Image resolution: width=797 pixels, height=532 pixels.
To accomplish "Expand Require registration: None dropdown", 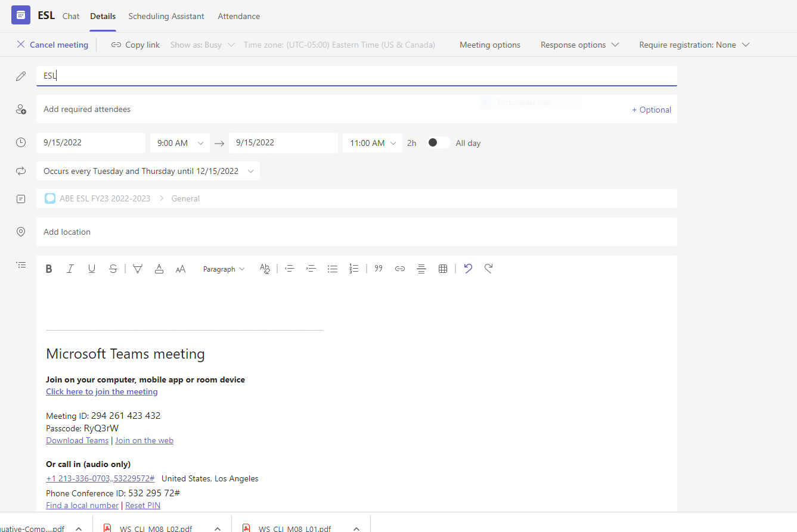I will point(694,45).
